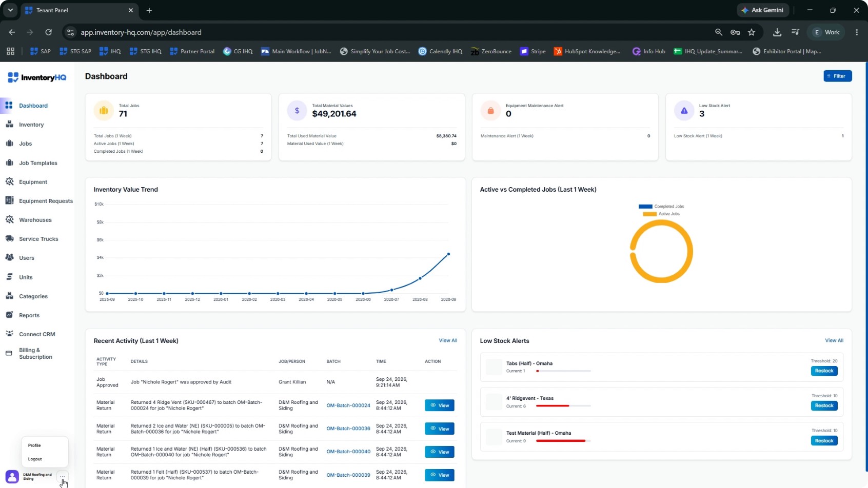Restock Test Material (Half) - Omaha

click(824, 441)
